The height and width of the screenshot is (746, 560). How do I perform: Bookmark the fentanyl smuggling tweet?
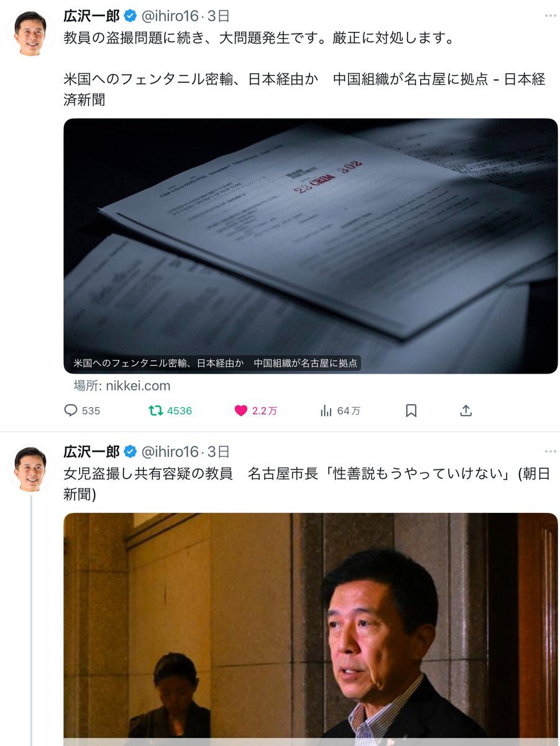pos(411,410)
